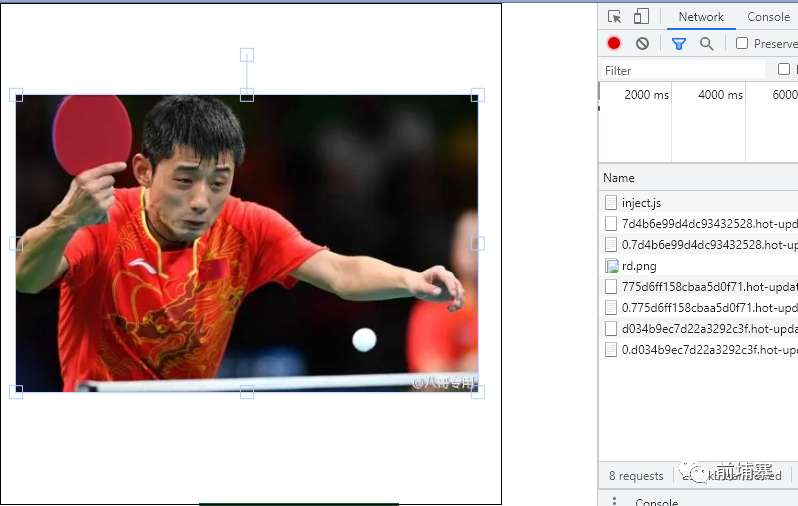Click the bottom-center image resize handle
This screenshot has width=798, height=506.
coord(247,392)
